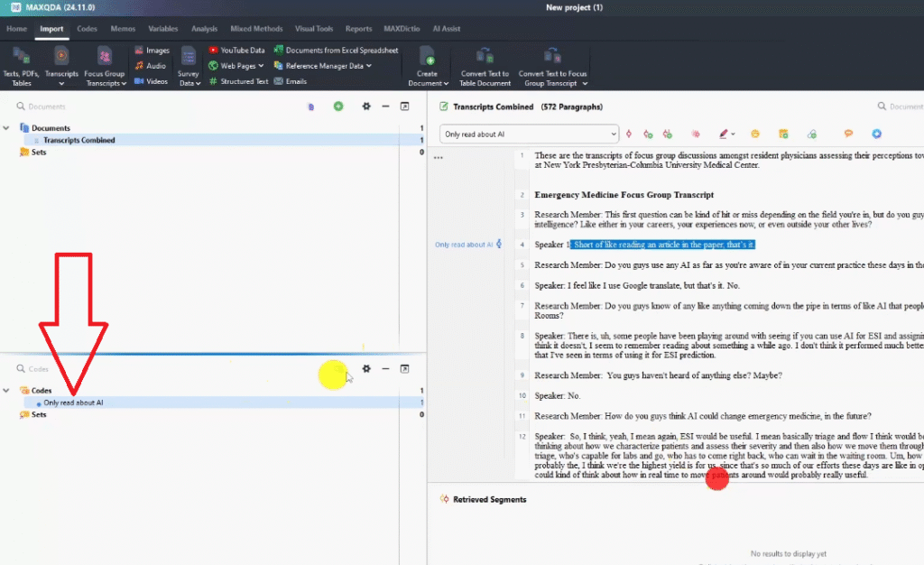Switch to the Codes ribbon tab

87,29
